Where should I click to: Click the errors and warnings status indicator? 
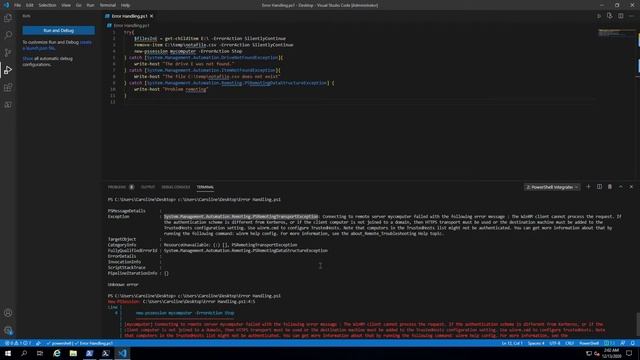(x=18, y=343)
